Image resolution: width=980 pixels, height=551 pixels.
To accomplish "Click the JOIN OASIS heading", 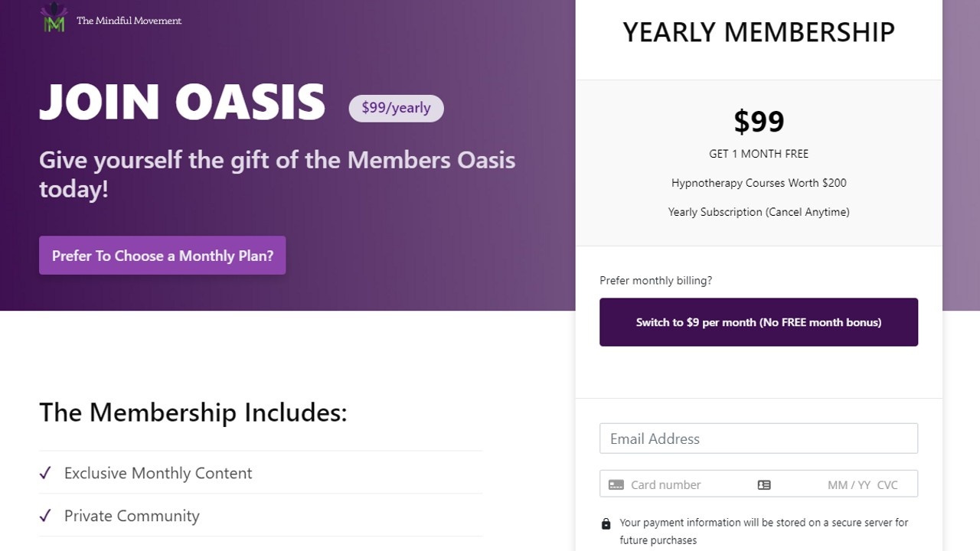I will (x=182, y=102).
